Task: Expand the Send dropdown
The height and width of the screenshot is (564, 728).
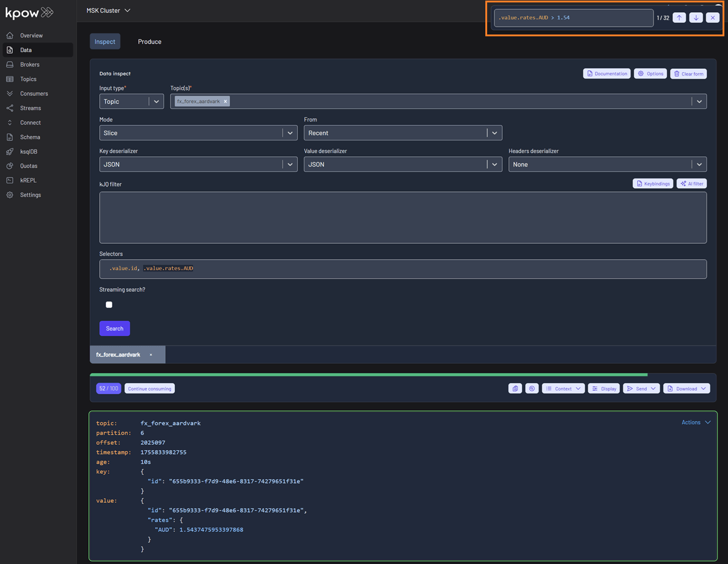Action: point(641,389)
